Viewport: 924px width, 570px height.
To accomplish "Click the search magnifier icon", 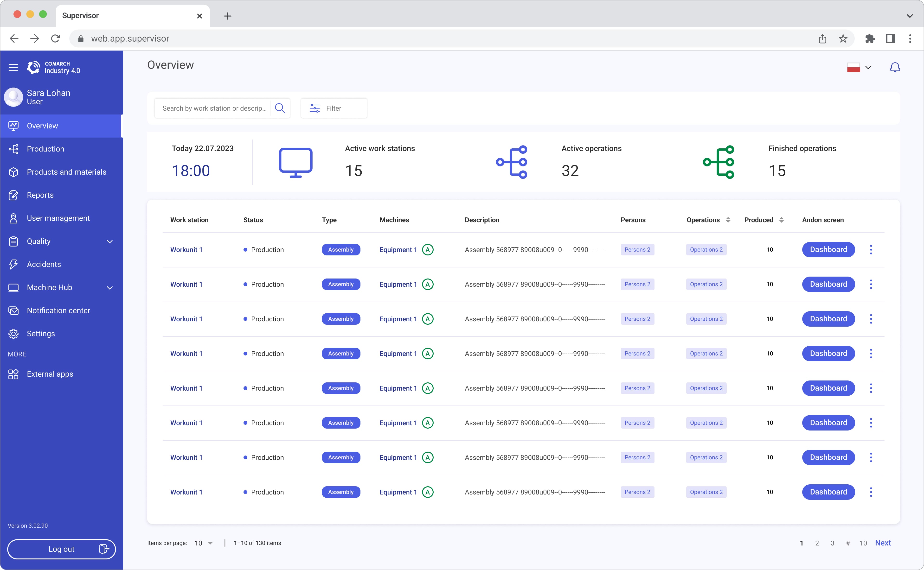I will tap(280, 108).
